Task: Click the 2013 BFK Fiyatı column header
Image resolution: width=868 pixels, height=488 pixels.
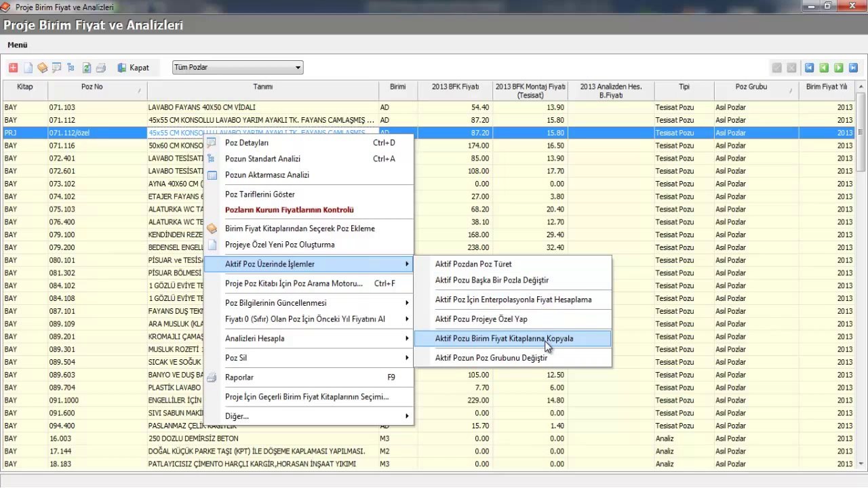Action: click(455, 91)
